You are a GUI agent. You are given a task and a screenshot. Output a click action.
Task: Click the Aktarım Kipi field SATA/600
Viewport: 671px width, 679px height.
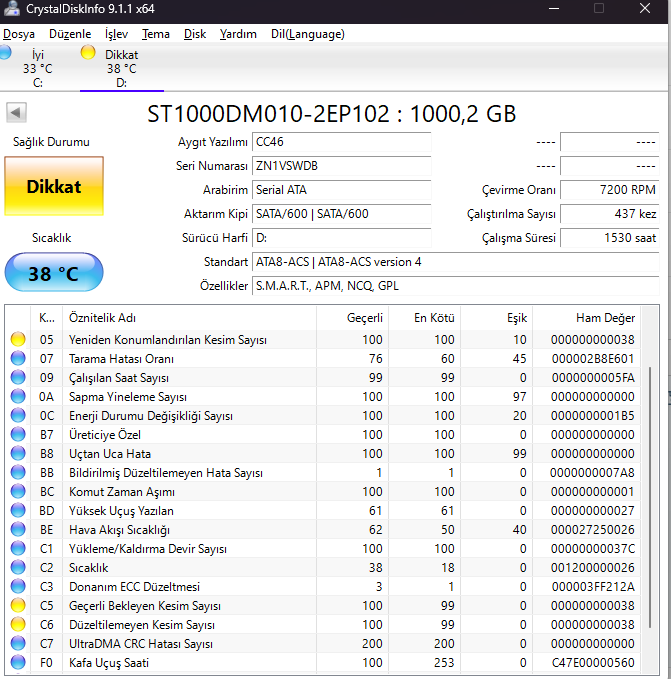[342, 214]
